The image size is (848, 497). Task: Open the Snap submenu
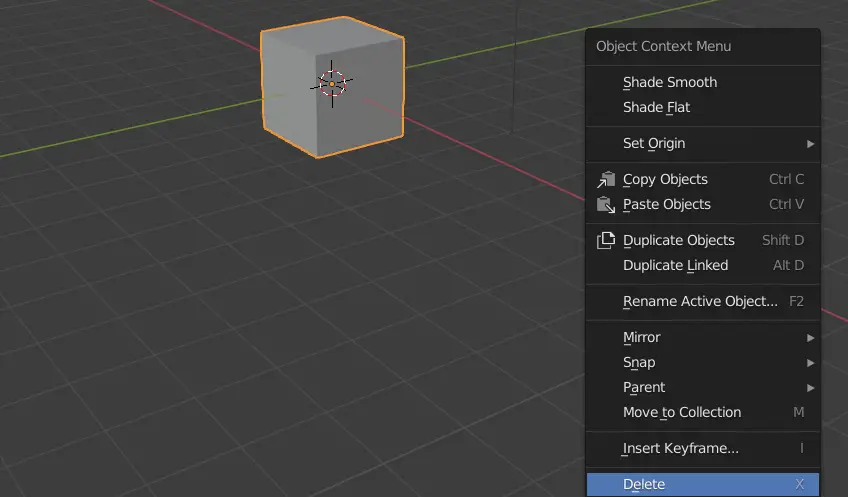703,362
